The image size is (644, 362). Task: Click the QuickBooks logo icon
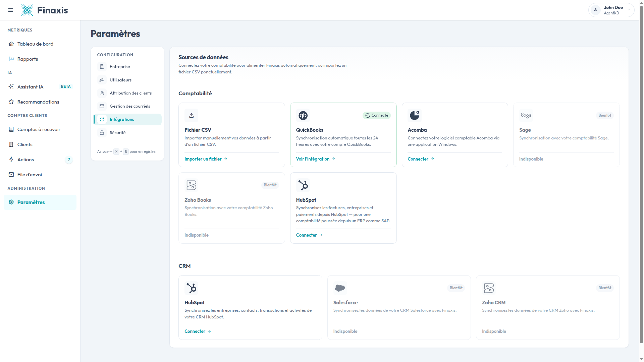[303, 115]
